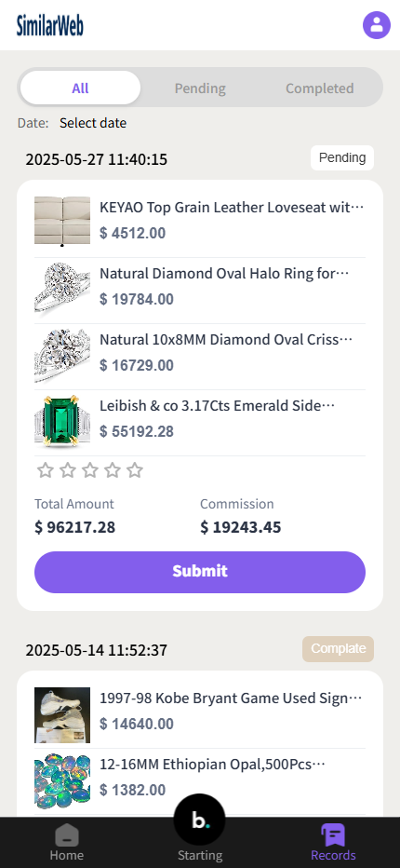Submit the pending order
This screenshot has height=868, width=400.
coord(200,572)
